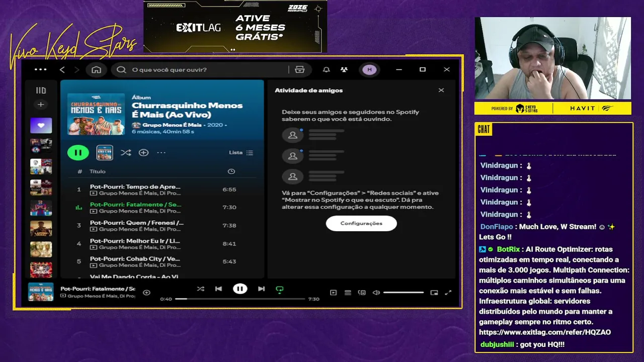Open the 'H' profile avatar menu

(369, 69)
